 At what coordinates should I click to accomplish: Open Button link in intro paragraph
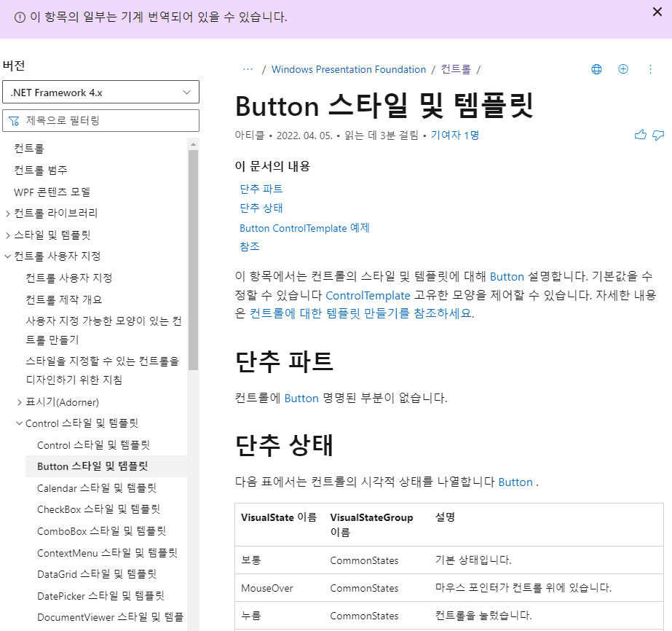click(507, 276)
